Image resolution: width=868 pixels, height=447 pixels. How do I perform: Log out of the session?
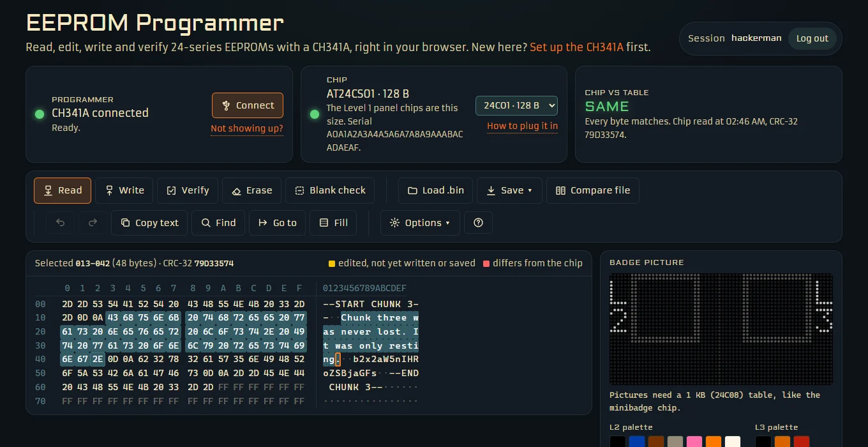point(812,38)
